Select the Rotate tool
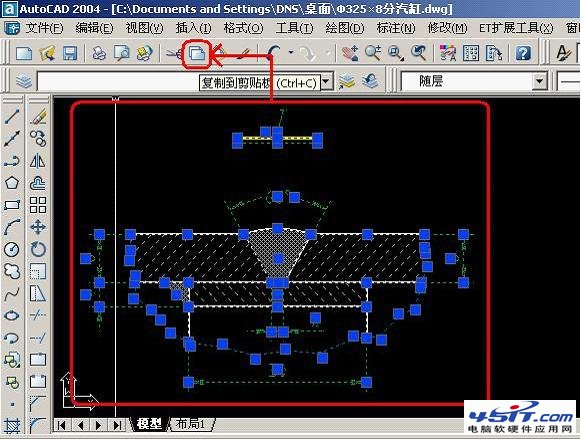Viewport: 581px width, 439px height. 38,249
